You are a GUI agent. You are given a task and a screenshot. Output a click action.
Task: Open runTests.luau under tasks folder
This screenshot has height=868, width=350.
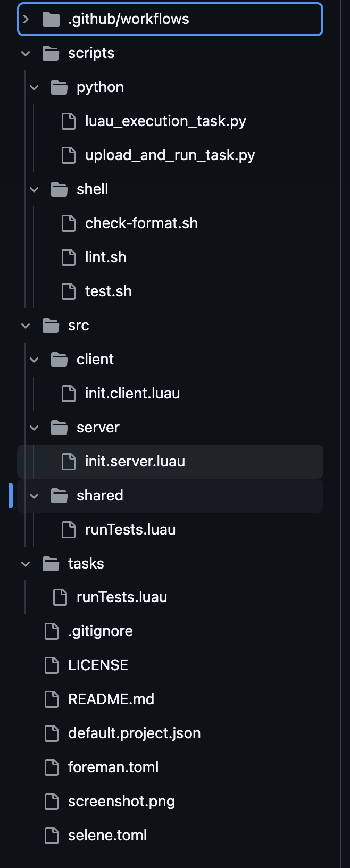coord(121,597)
